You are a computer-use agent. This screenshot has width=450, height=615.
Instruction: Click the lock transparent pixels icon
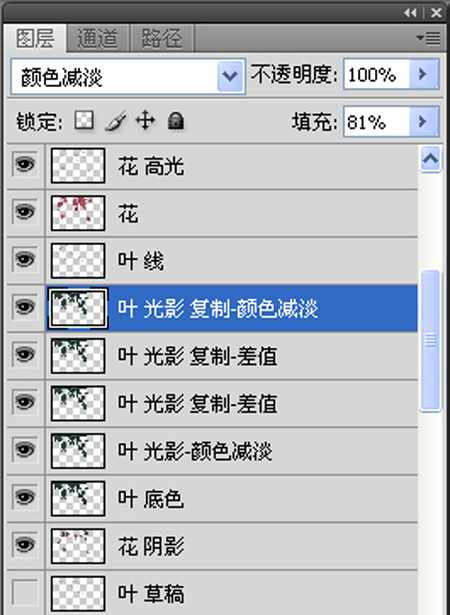[84, 120]
